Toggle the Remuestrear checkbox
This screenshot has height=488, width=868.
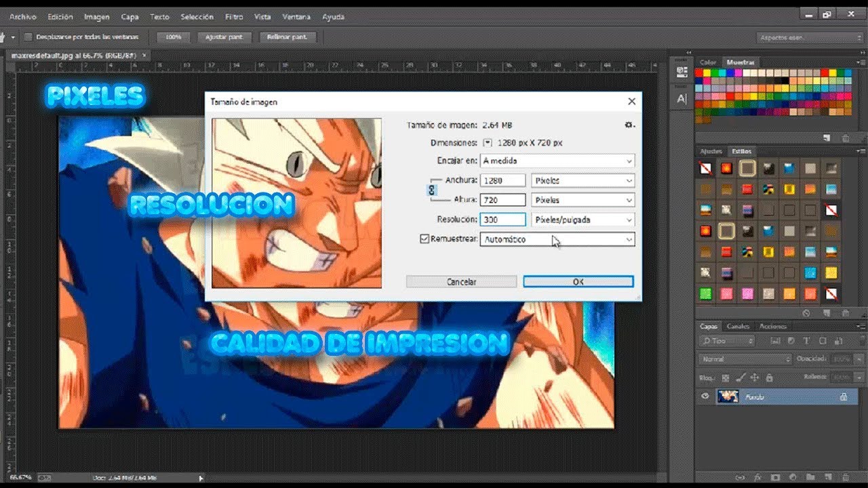tap(425, 239)
